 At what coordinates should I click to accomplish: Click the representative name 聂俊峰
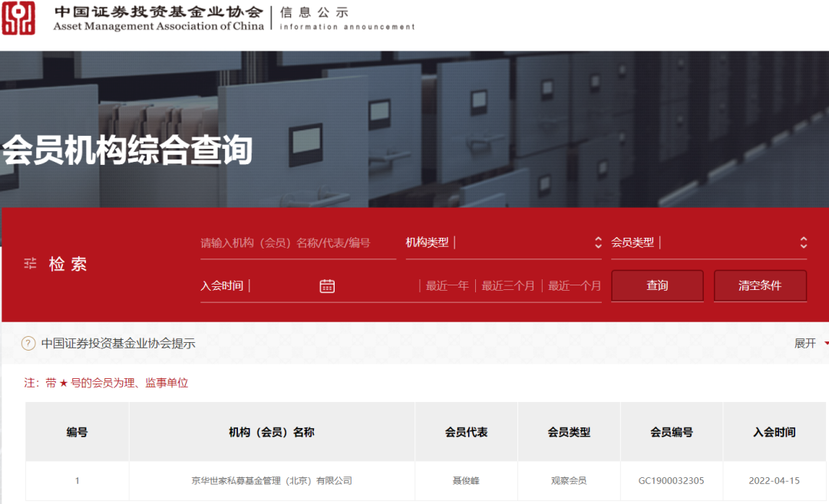(x=466, y=481)
